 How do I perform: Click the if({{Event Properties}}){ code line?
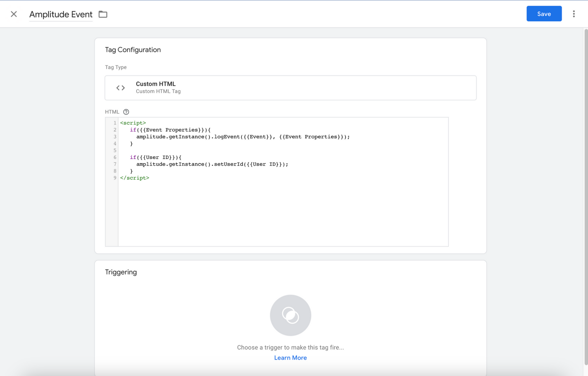click(x=170, y=130)
